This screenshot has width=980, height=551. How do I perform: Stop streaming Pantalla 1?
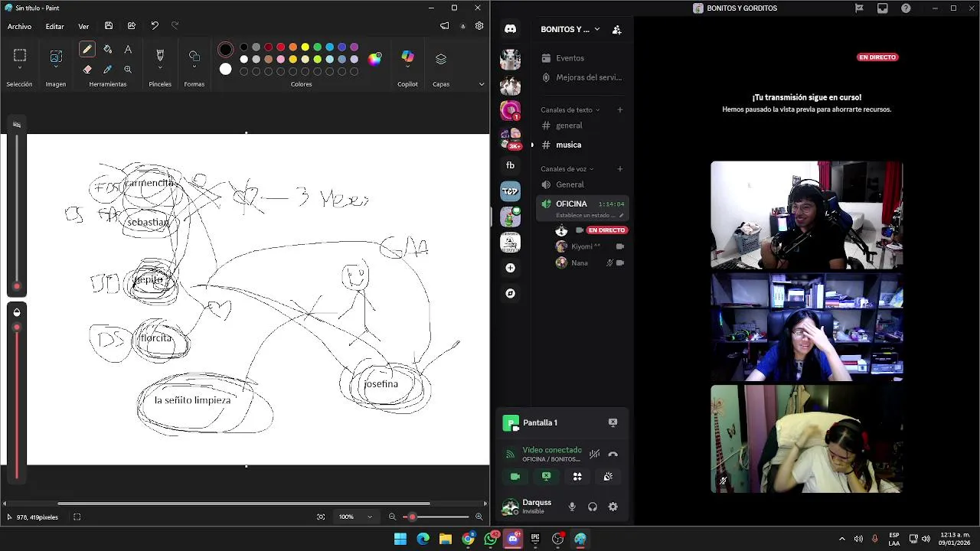(612, 422)
